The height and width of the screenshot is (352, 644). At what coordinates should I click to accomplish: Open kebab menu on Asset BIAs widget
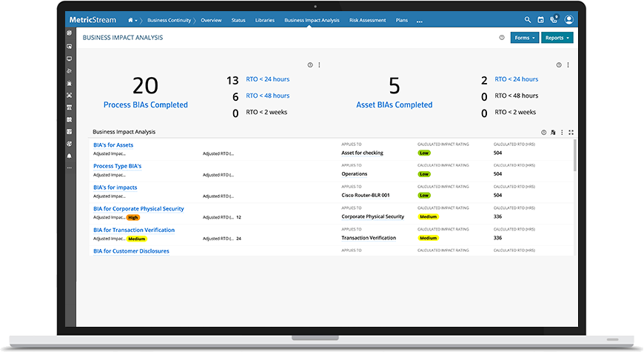(x=568, y=65)
